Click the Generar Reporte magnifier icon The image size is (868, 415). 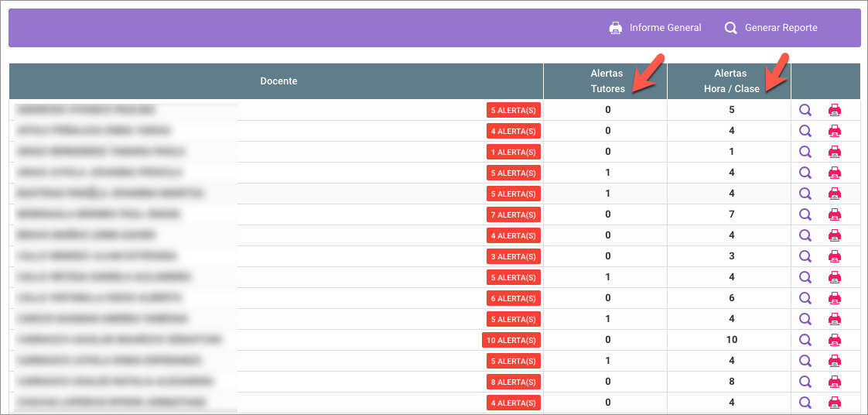[x=730, y=28]
